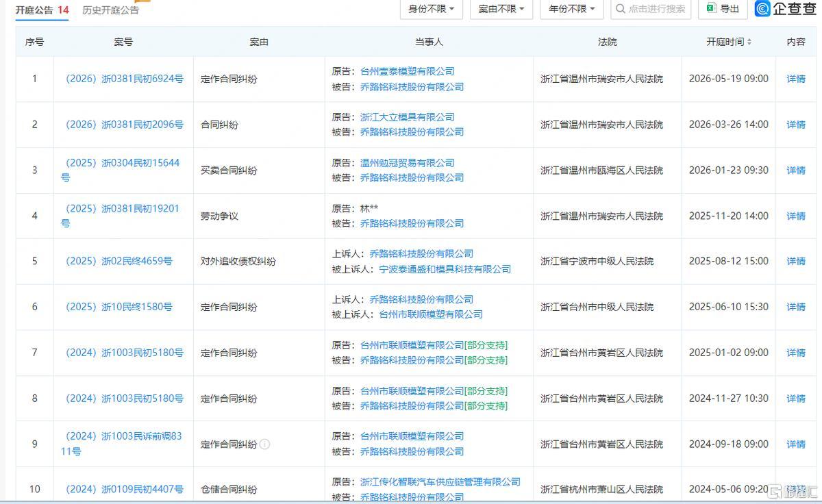The image size is (822, 504).
Task: Open 详情 for the 2025-11-20 hearing
Action: pyautogui.click(x=796, y=216)
